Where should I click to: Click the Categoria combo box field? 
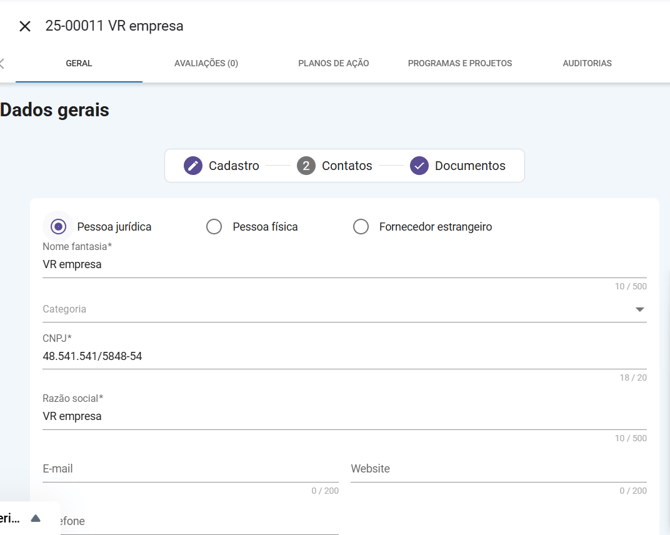coord(330,310)
